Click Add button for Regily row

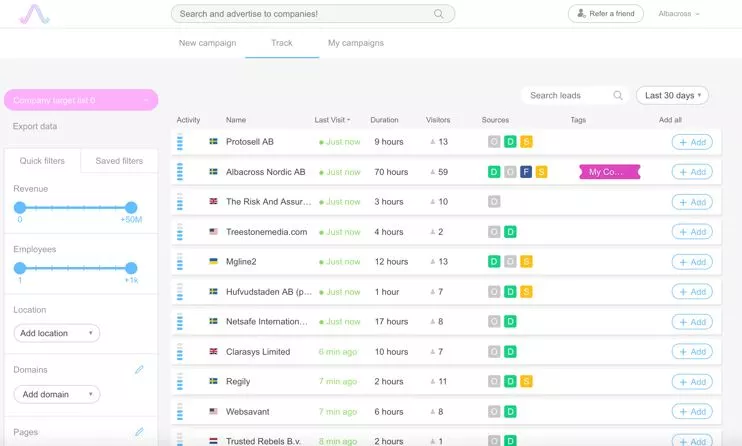[x=692, y=382]
